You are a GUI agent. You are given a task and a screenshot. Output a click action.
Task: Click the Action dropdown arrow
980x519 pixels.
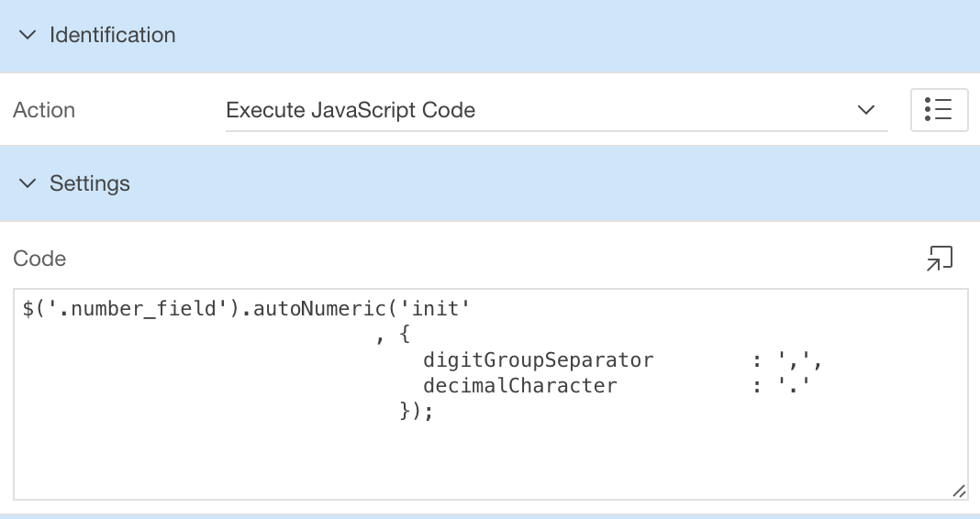(x=865, y=111)
